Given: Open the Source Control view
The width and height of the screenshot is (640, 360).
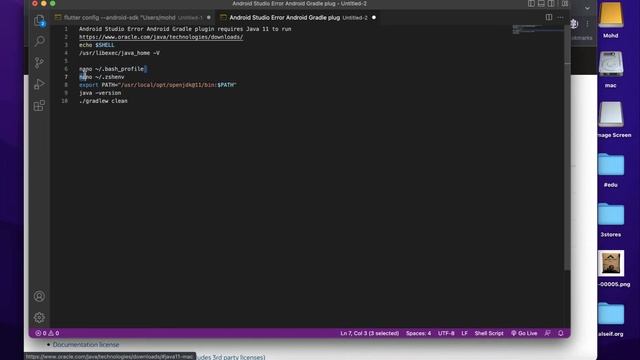Looking at the screenshot, I should [x=39, y=62].
